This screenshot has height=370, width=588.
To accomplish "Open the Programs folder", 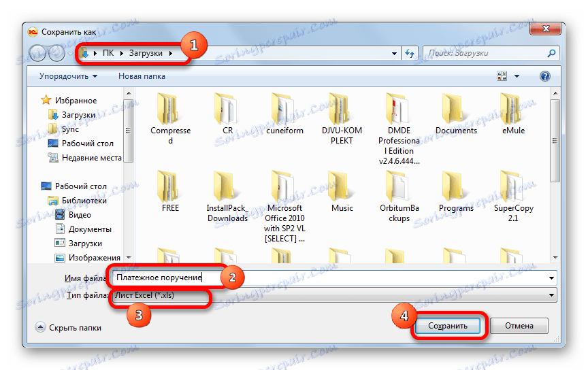I will click(x=455, y=192).
